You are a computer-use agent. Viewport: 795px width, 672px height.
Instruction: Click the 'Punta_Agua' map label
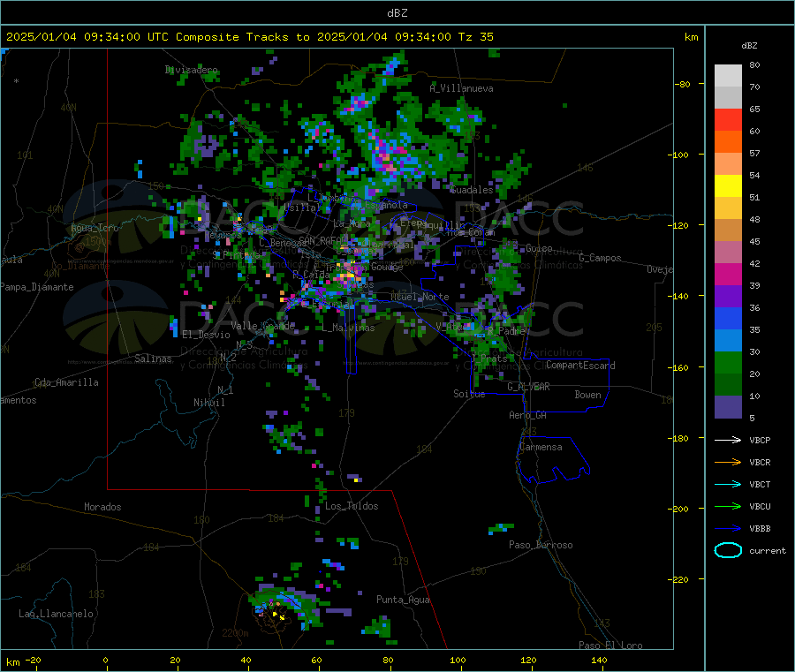click(403, 600)
